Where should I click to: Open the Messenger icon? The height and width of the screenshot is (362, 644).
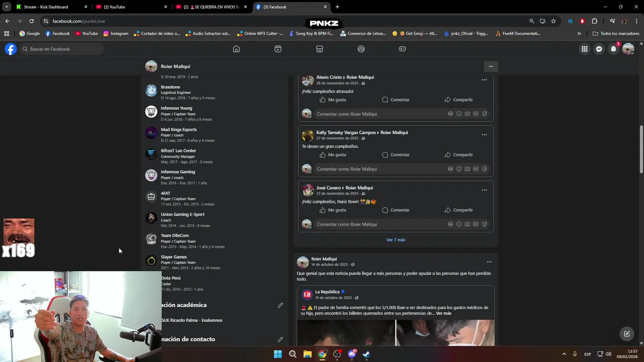599,49
